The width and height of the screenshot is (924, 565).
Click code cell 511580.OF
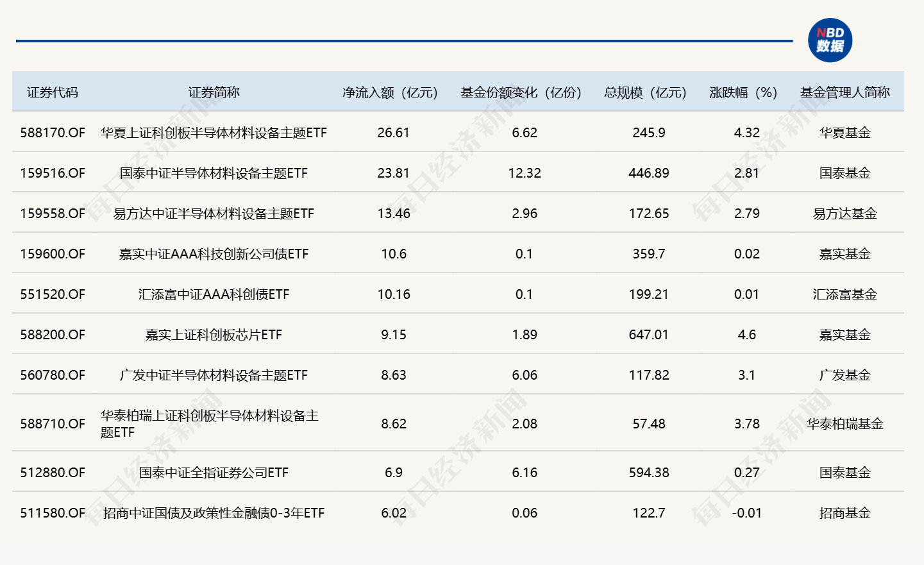coord(53,513)
